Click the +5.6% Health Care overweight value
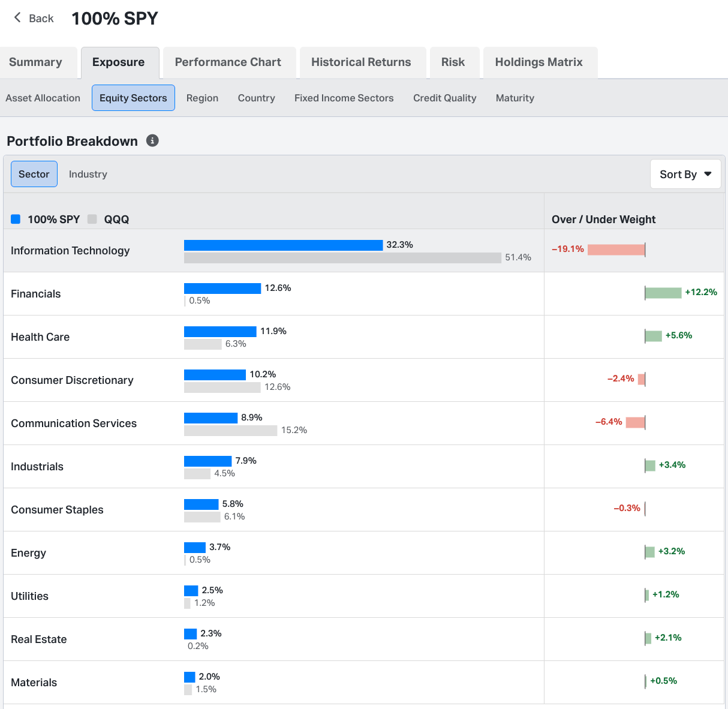This screenshot has width=728, height=709. (679, 335)
